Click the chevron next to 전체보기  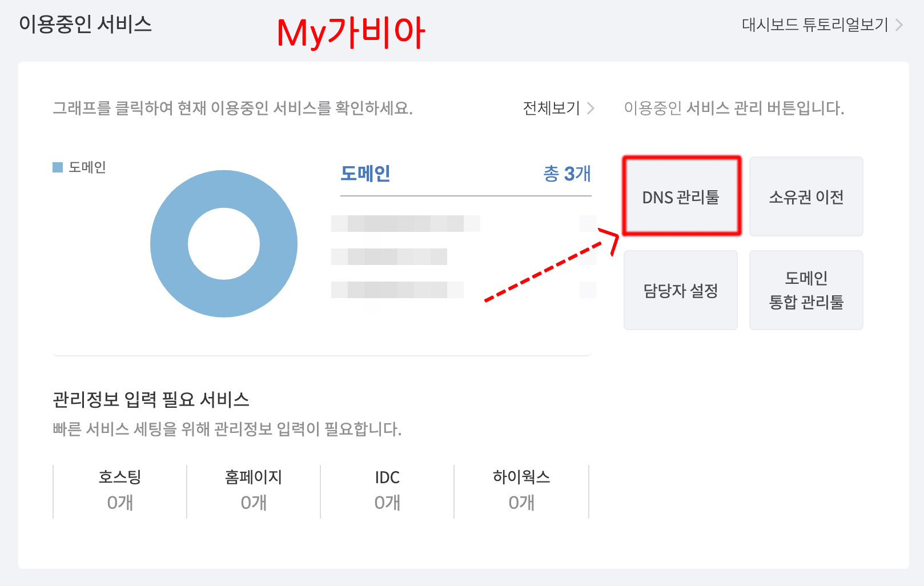[x=590, y=108]
